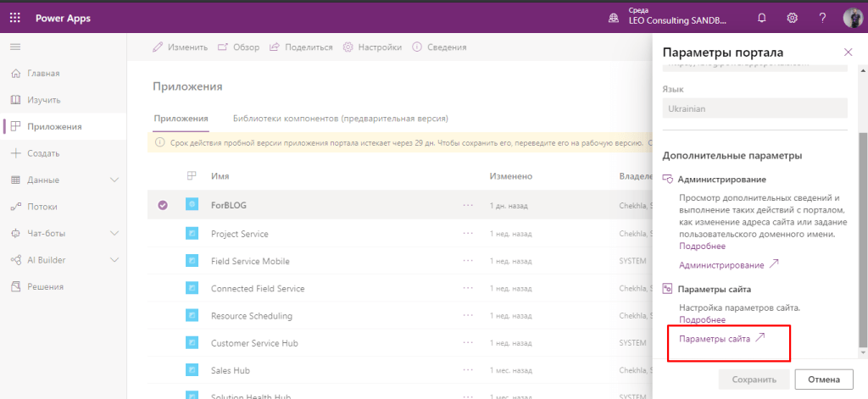Click the Язык Ukrainian field

(754, 108)
